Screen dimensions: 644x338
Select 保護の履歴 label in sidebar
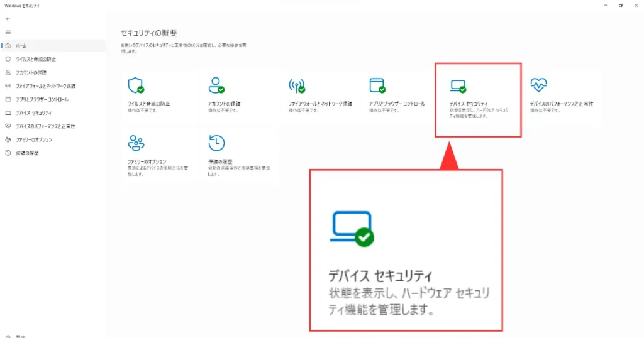27,153
